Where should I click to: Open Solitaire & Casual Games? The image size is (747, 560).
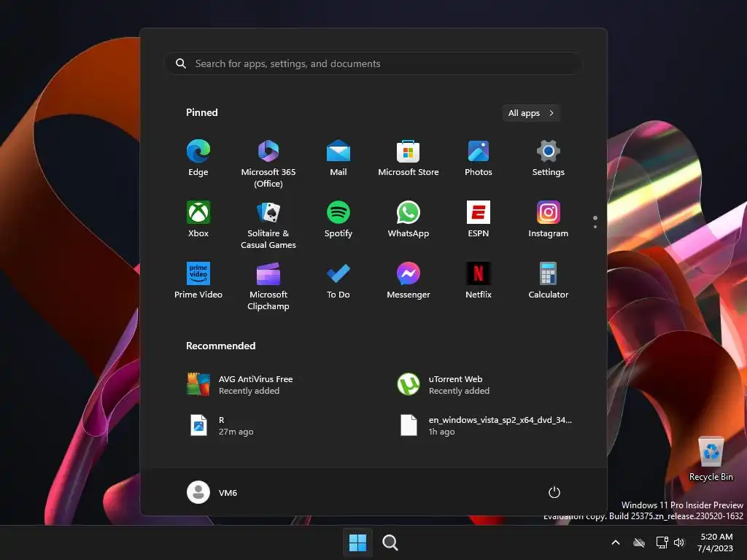(x=268, y=225)
